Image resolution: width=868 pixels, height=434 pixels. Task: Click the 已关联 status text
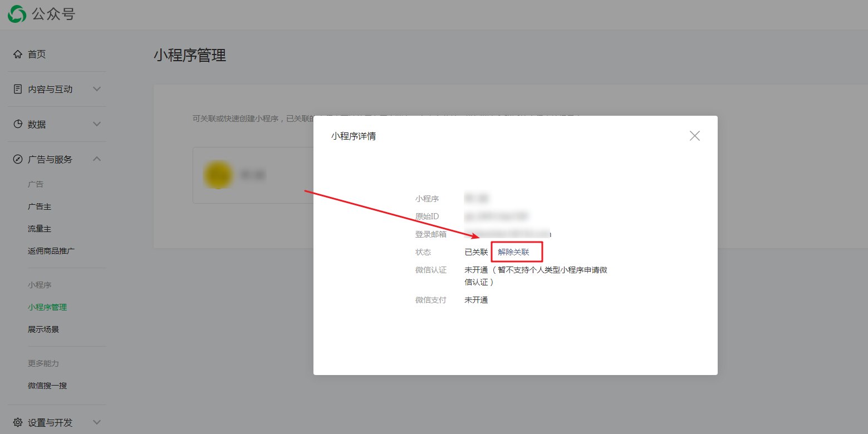coord(476,252)
